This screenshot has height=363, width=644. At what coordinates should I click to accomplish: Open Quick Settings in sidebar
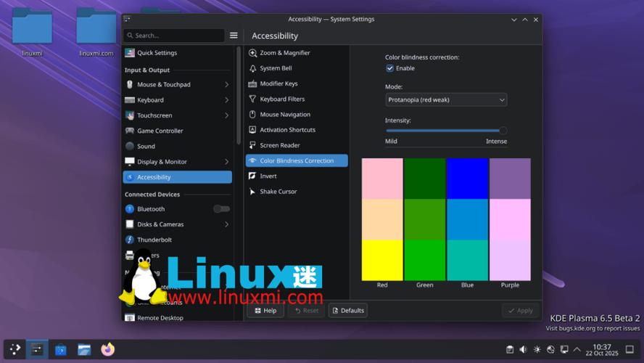click(x=178, y=52)
